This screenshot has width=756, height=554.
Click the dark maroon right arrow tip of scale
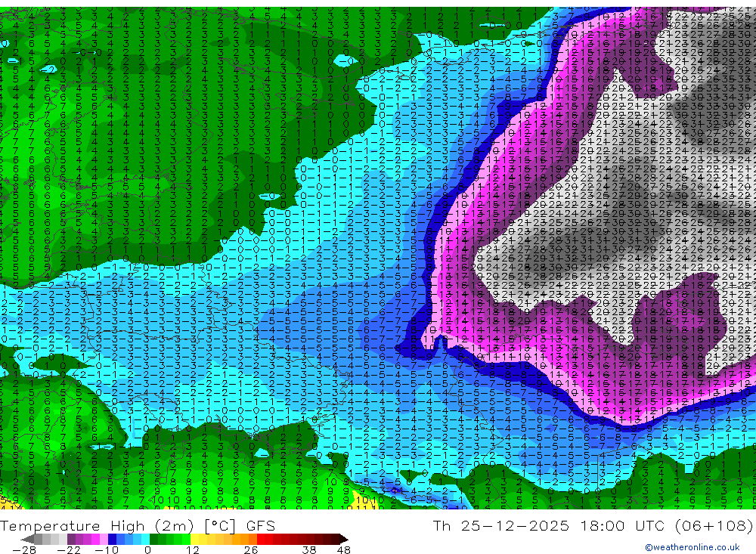[x=344, y=539]
